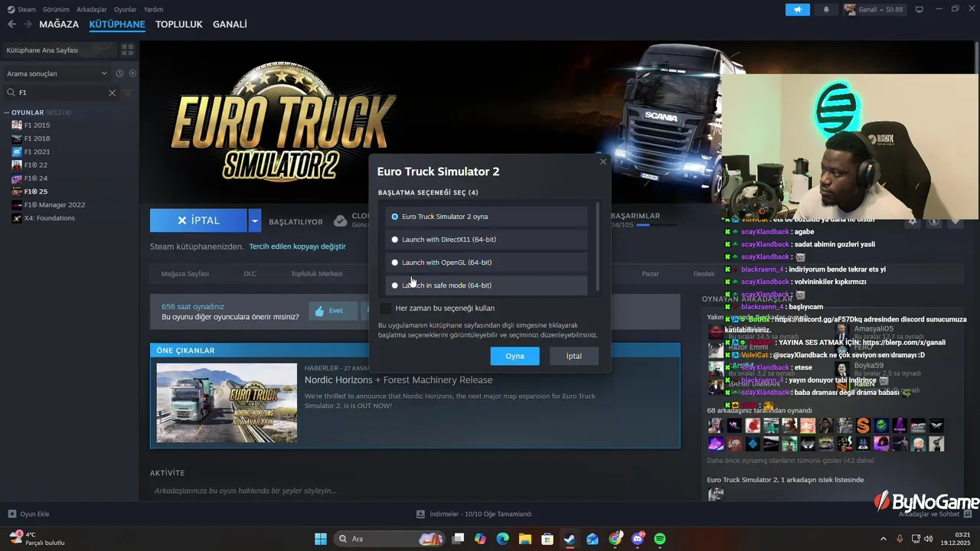Click the launch options list scrollbar
The height and width of the screenshot is (551, 980).
tap(597, 246)
